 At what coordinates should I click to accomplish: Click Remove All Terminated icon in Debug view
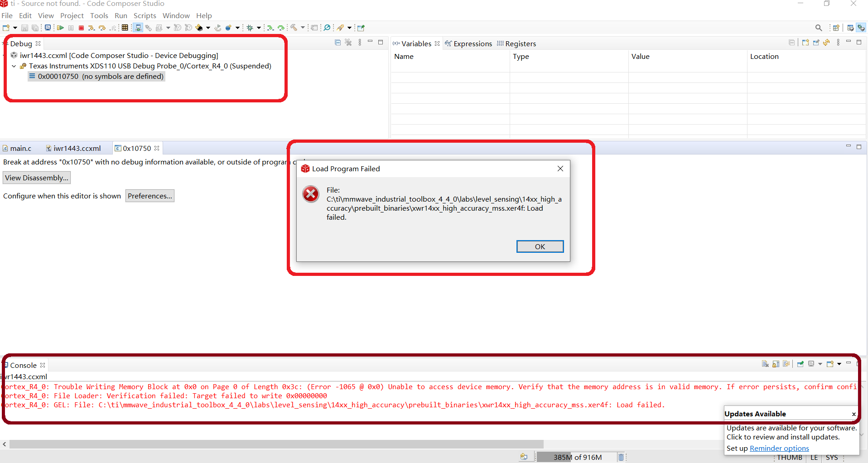coord(348,42)
